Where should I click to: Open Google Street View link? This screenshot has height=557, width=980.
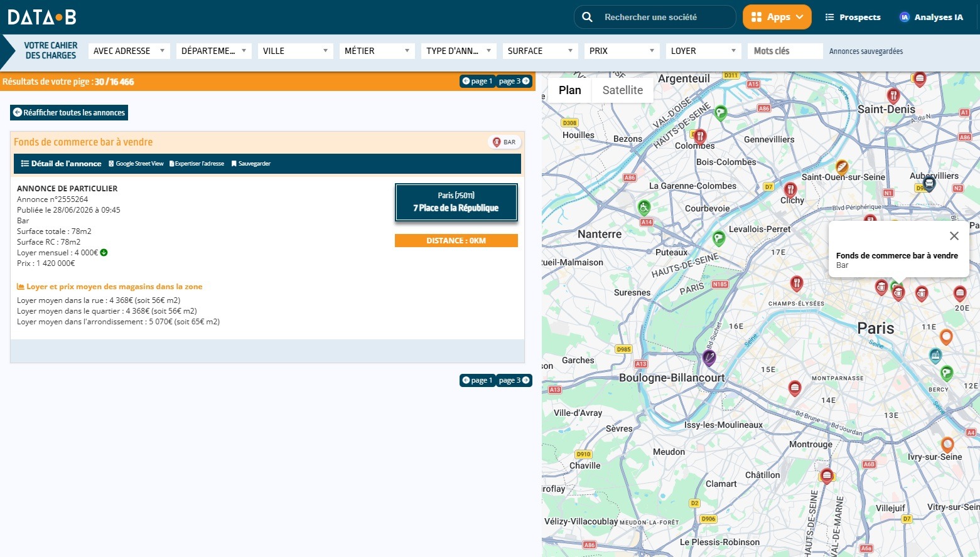click(x=136, y=164)
